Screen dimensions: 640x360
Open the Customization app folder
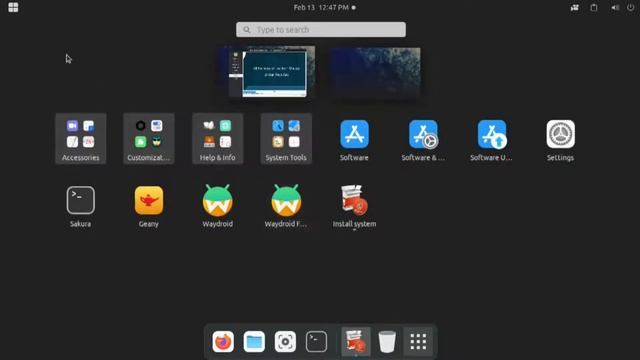click(x=149, y=139)
